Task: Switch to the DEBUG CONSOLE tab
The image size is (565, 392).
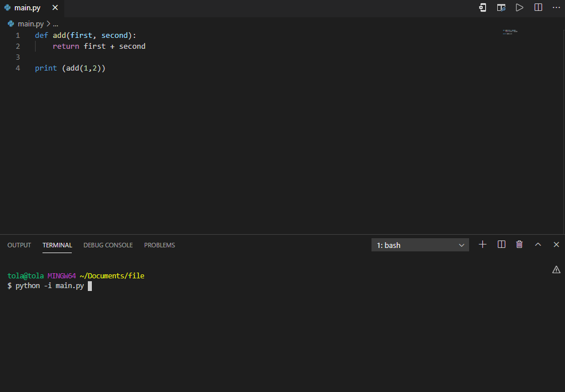Action: (108, 245)
